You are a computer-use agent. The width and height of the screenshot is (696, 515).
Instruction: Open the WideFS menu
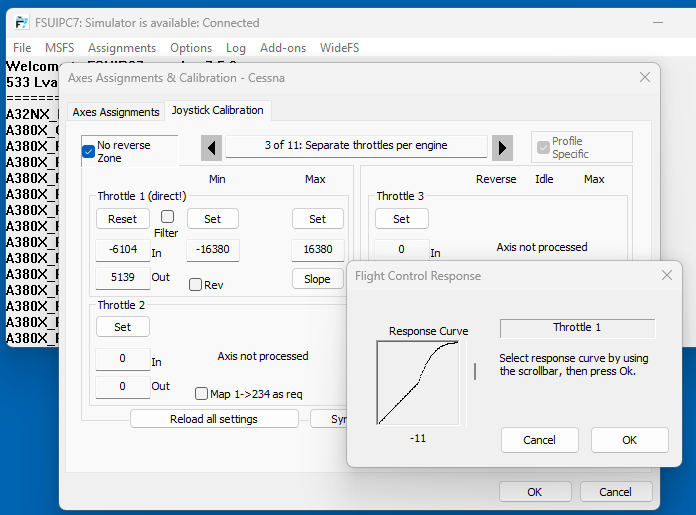click(x=339, y=48)
